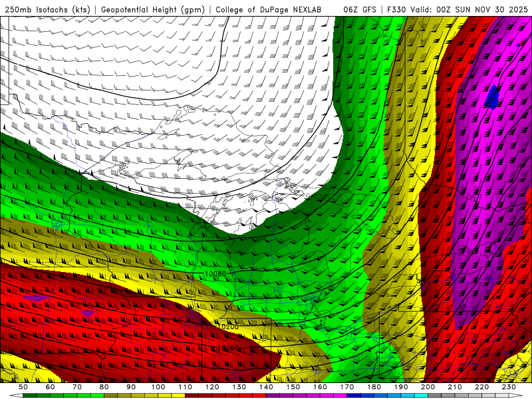The width and height of the screenshot is (532, 399).
Task: Click the 70 value on color scale
Action: [x=77, y=387]
